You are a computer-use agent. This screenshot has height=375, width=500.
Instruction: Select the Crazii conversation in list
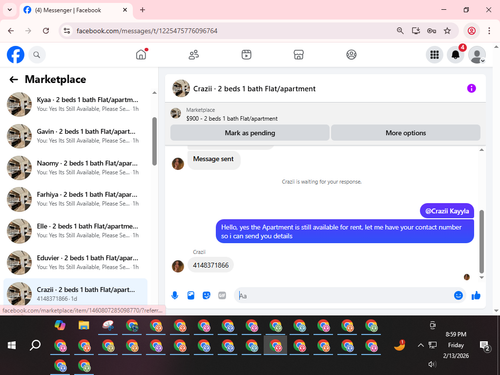click(75, 293)
